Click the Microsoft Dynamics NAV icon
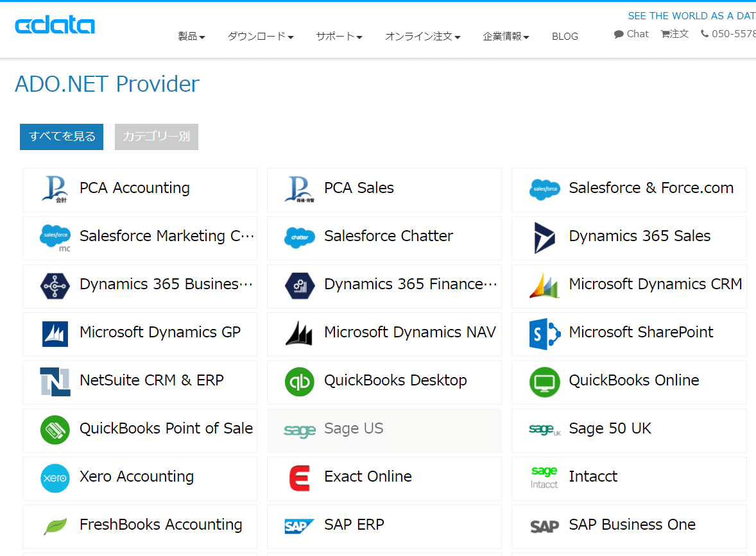 point(300,333)
